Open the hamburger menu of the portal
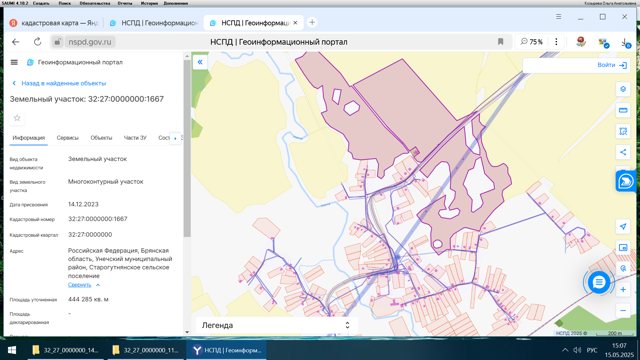 [x=14, y=62]
